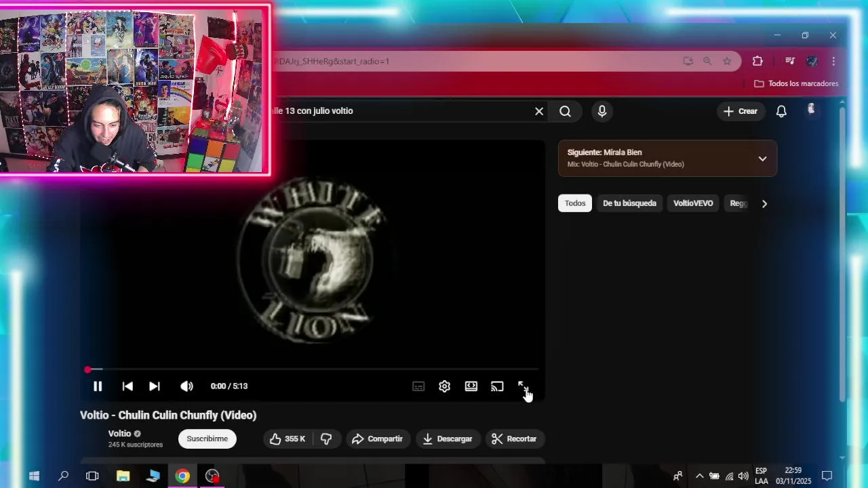This screenshot has height=488, width=868.
Task: Open YouTube notifications bell
Action: click(x=781, y=111)
